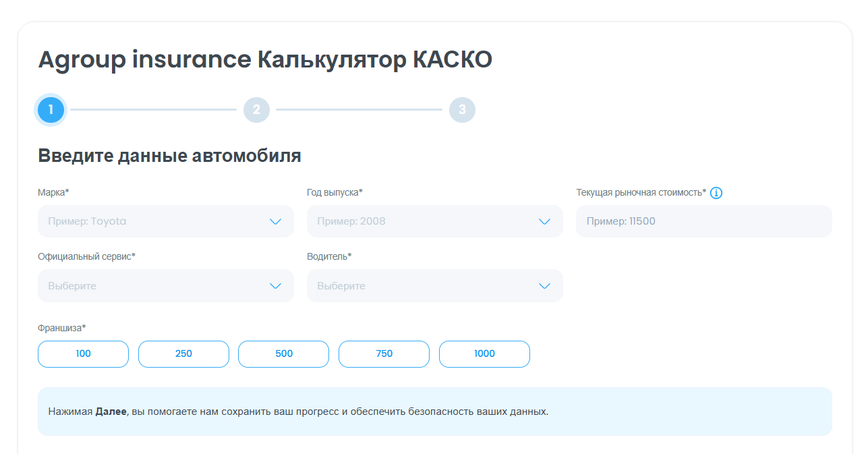Set франшиза to 1000
The width and height of the screenshot is (868, 454).
(x=484, y=354)
